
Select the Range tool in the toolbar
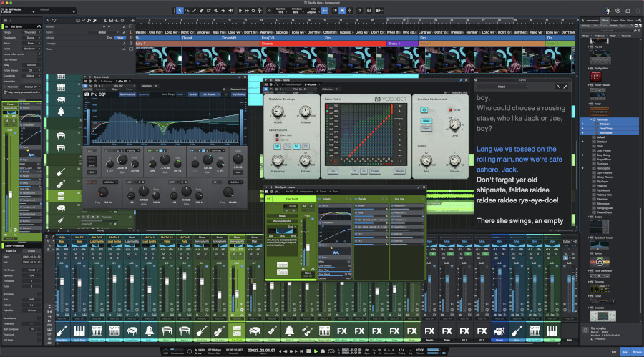(187, 11)
